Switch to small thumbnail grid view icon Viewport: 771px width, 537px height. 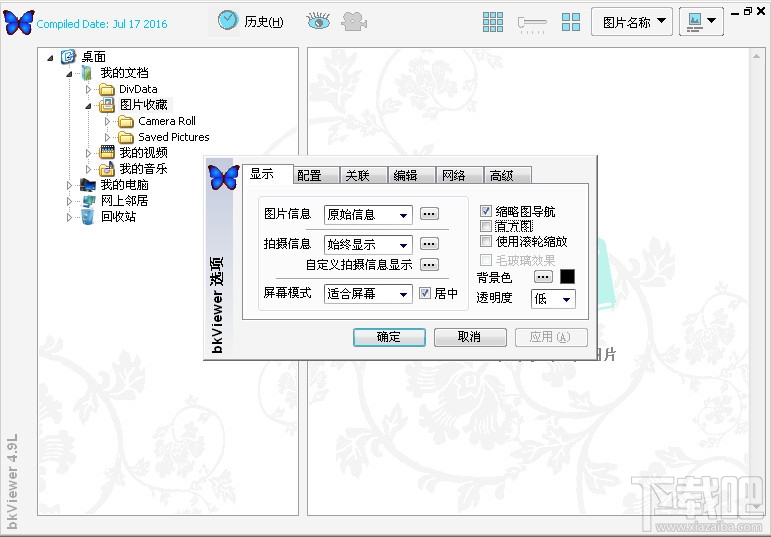tap(493, 22)
